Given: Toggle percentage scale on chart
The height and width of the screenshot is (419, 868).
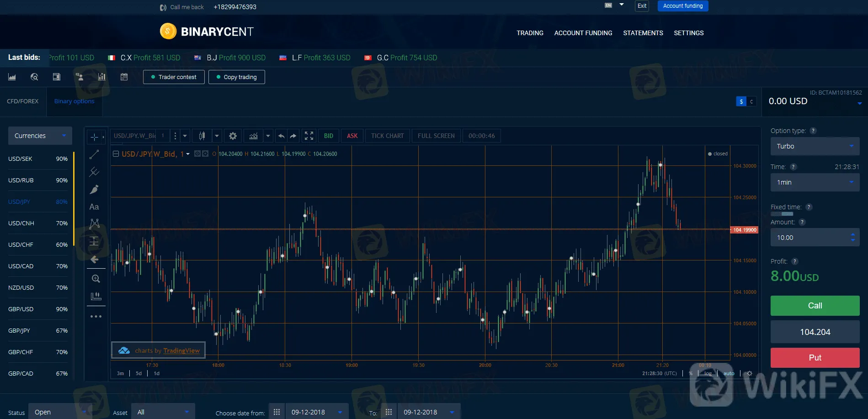Looking at the screenshot, I should pos(690,373).
